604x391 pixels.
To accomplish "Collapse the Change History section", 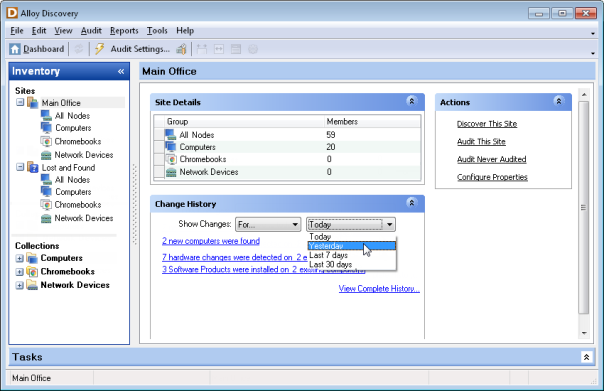I will point(411,203).
